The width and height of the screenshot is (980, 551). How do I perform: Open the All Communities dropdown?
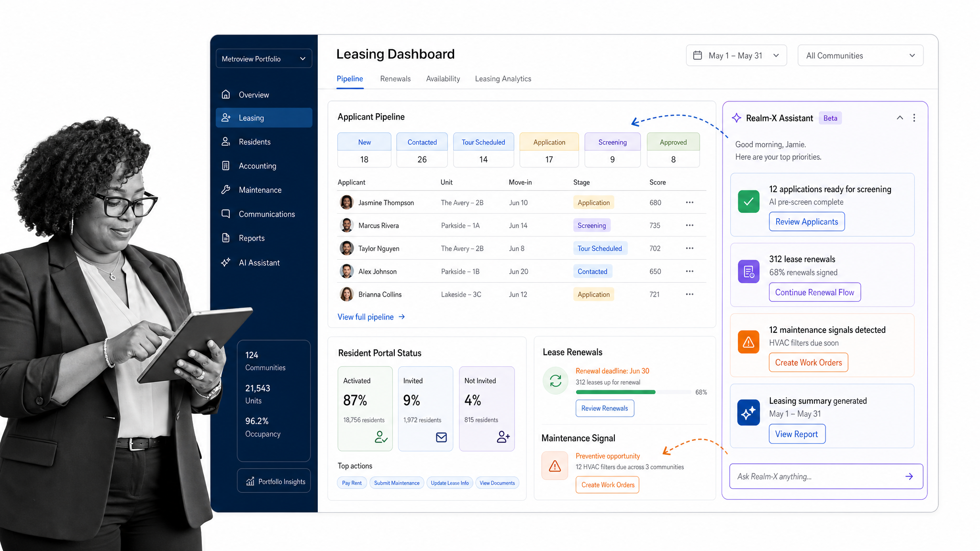(860, 55)
